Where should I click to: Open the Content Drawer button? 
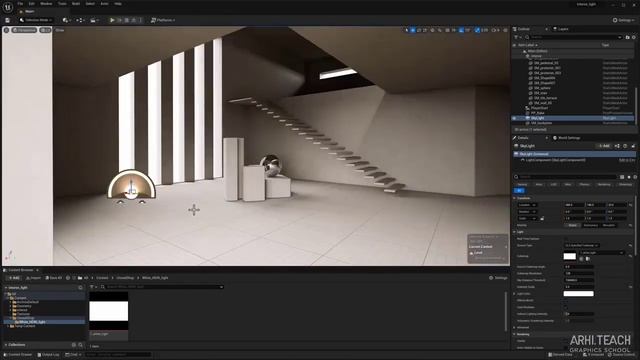click(x=18, y=355)
